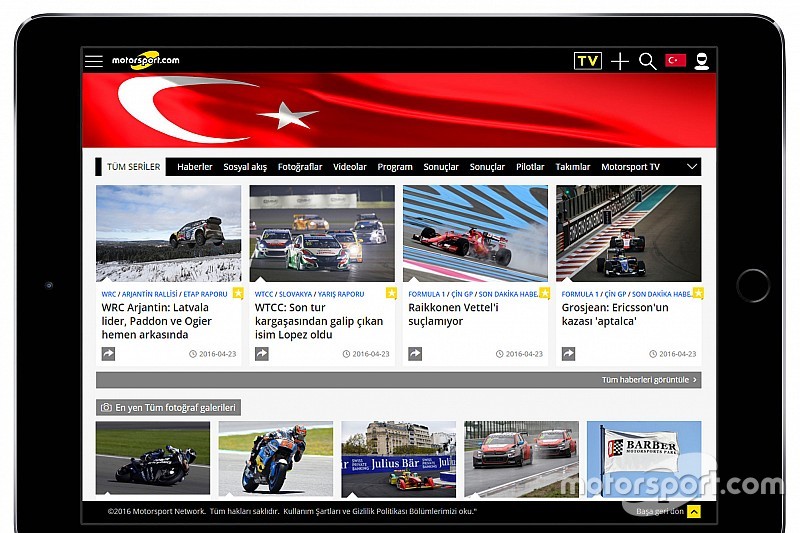Open the Motorsport TV tab
The height and width of the screenshot is (533, 800).
pos(630,167)
